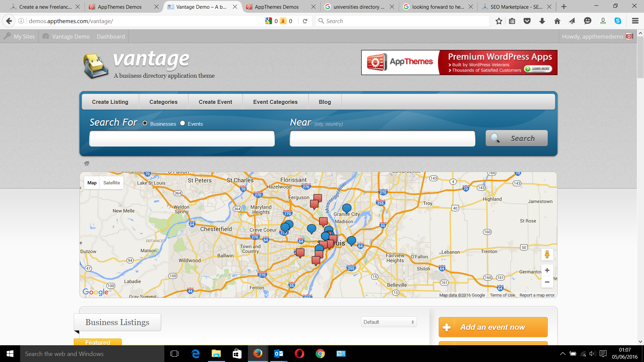Select the Events radio button
This screenshot has width=644, height=362.
pos(182,123)
